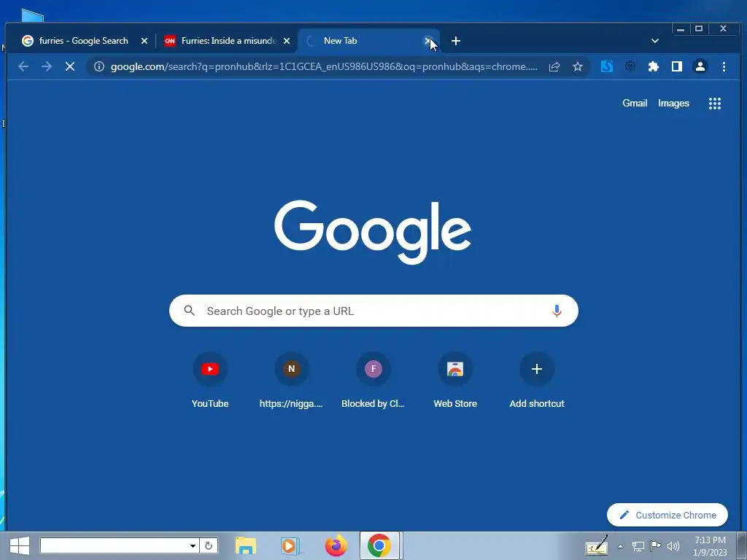Close the New Tab tab
Screen dimensions: 747x560
pyautogui.click(x=427, y=41)
